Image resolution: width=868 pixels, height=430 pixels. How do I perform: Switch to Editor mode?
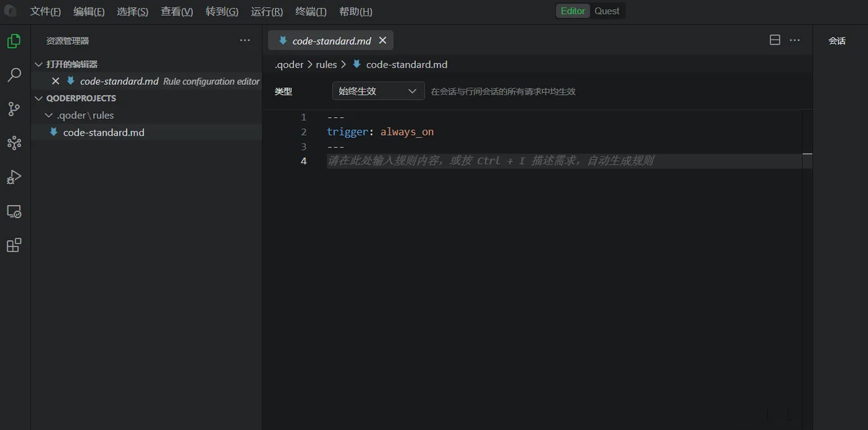pyautogui.click(x=572, y=11)
